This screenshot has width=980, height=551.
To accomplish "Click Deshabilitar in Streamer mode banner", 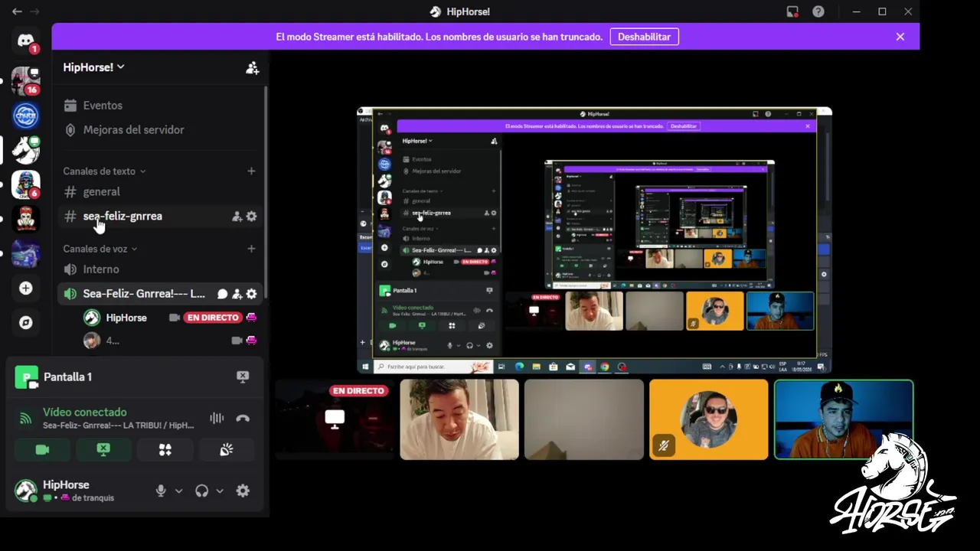I will point(644,37).
